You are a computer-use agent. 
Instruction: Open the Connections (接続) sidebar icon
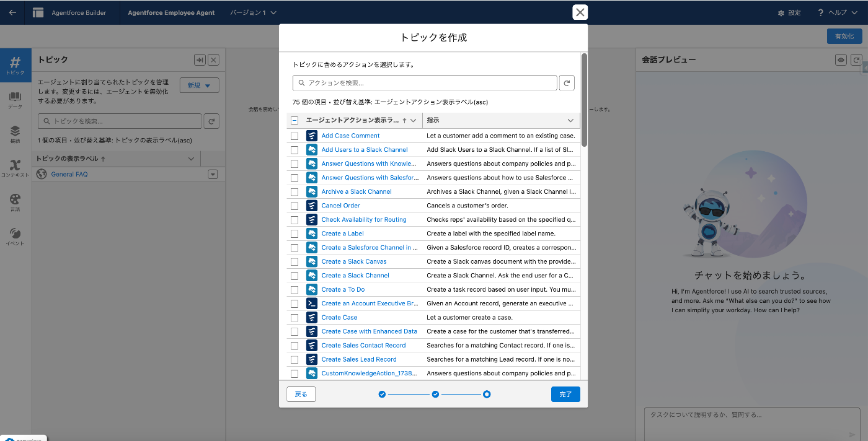(x=15, y=134)
